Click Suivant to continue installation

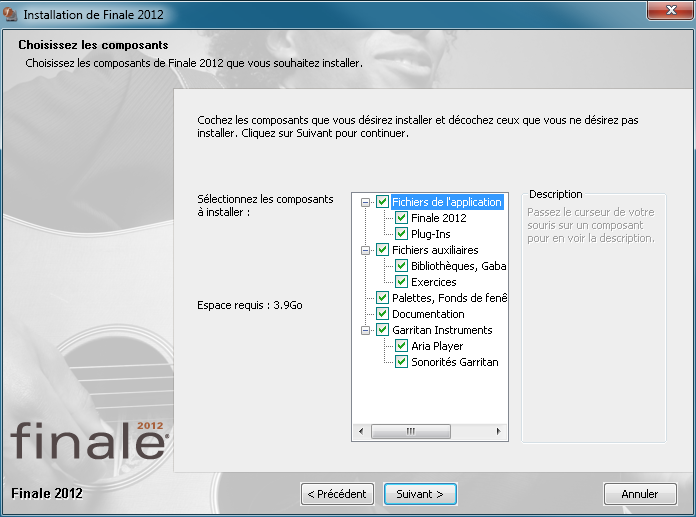pos(420,494)
